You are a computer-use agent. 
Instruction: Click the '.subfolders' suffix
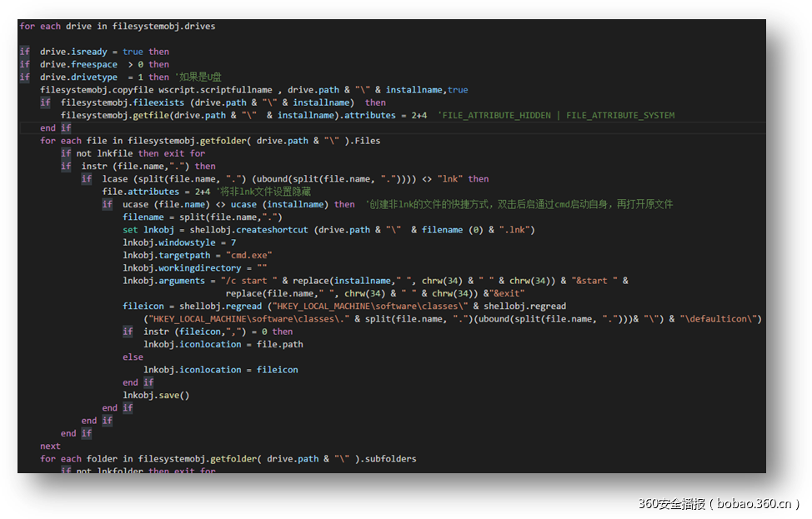(x=390, y=459)
